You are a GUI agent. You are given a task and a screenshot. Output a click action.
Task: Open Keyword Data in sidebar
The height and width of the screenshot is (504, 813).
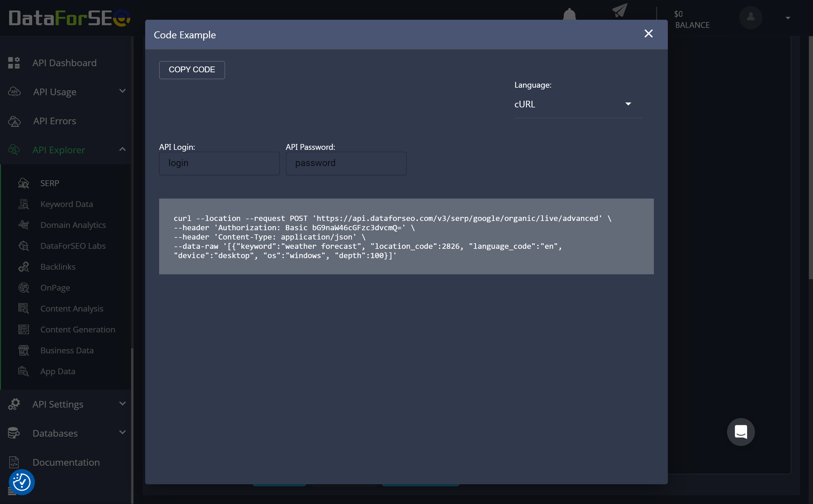coord(66,204)
